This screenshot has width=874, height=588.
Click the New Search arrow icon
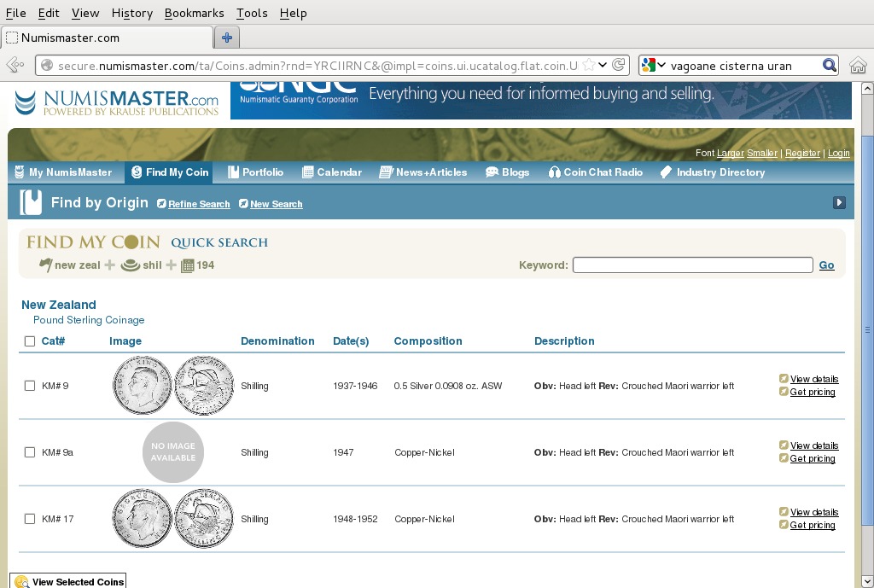[243, 203]
